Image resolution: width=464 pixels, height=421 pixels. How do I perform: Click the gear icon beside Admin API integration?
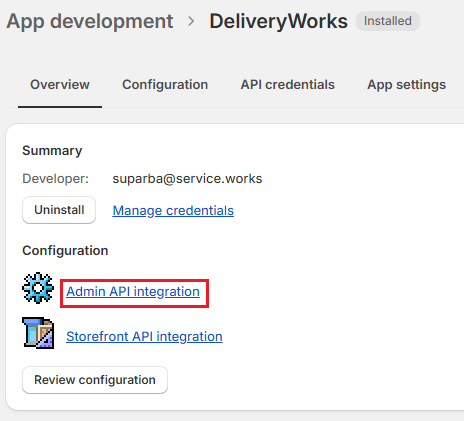[x=38, y=288]
